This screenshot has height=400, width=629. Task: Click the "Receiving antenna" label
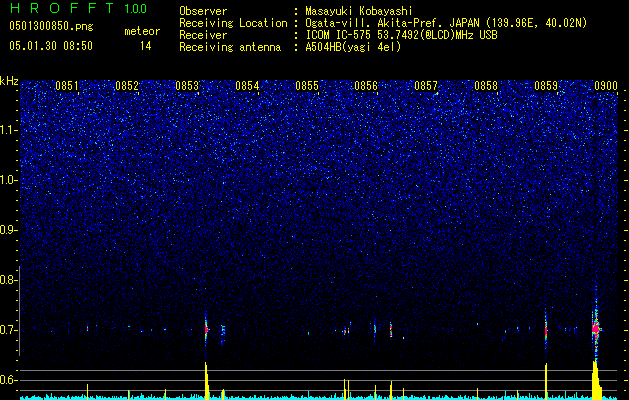point(230,47)
